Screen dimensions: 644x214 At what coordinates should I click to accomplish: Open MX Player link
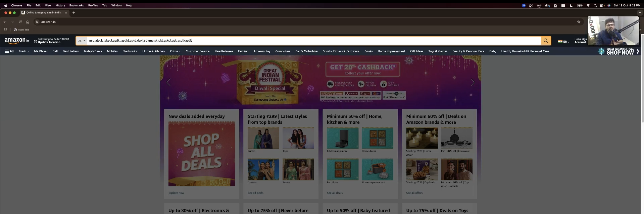pyautogui.click(x=41, y=51)
